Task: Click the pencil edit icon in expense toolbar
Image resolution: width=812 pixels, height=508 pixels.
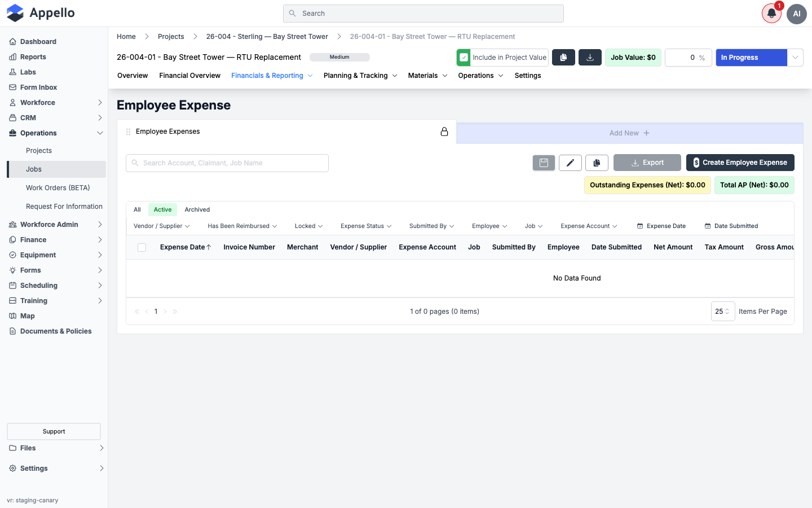Action: click(570, 163)
